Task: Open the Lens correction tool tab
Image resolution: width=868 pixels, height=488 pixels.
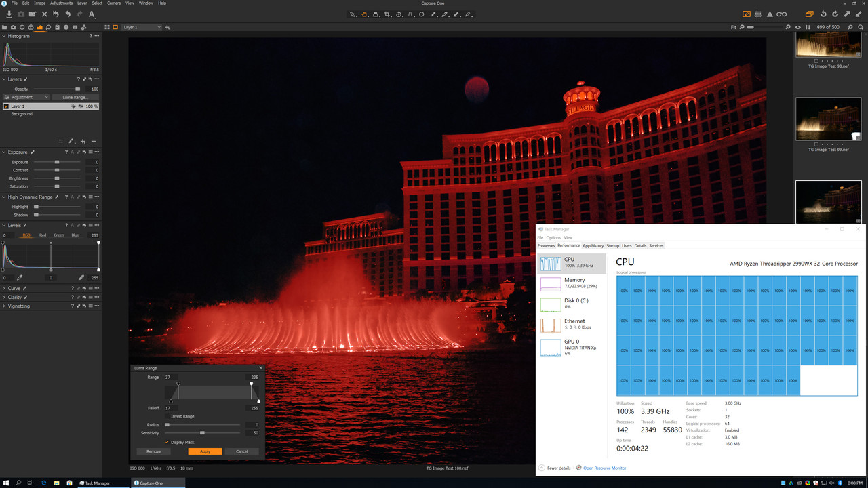Action: [22, 27]
